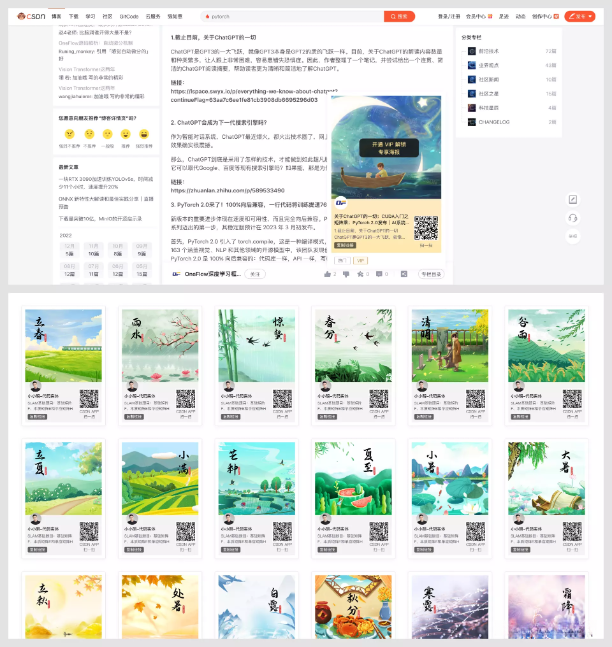Select the 春分 poster thumbnail

tap(353, 366)
